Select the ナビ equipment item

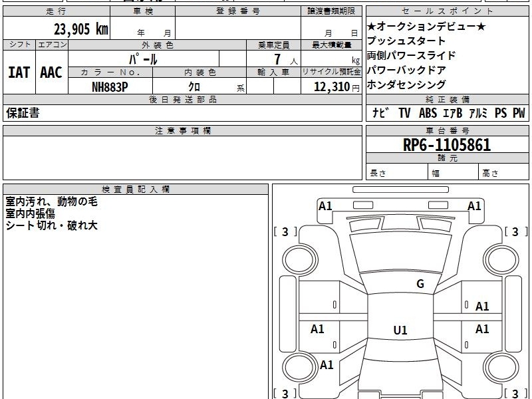tap(380, 113)
